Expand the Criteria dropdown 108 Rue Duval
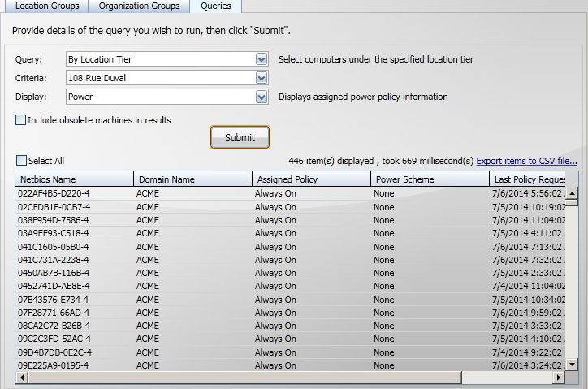The image size is (588, 389). click(261, 78)
